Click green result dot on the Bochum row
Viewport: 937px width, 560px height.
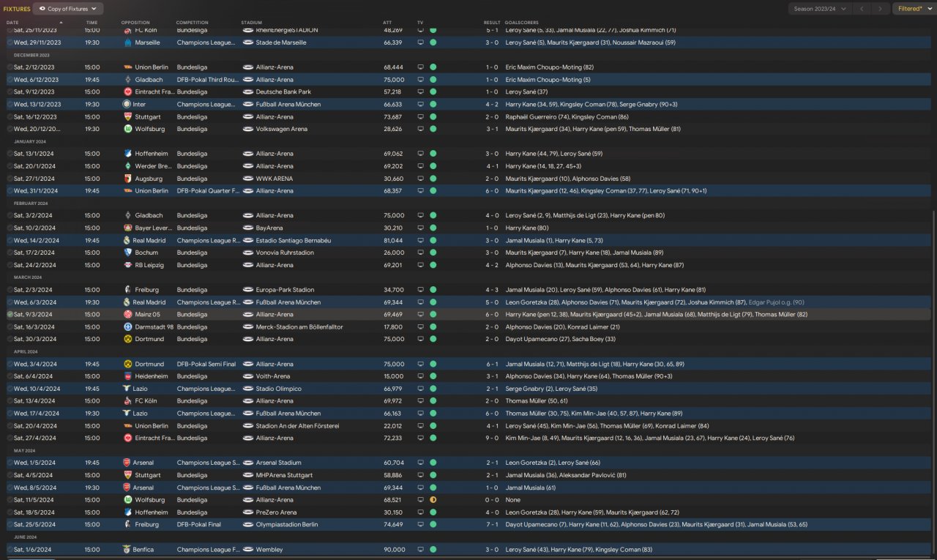coord(433,253)
